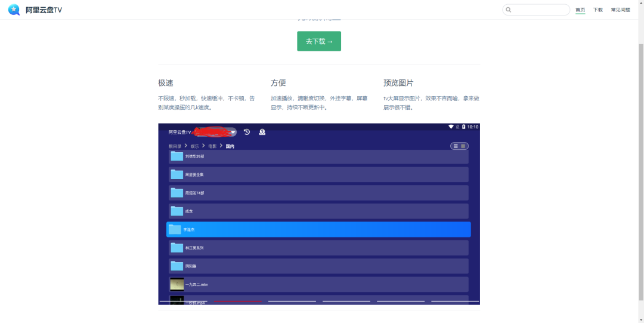Click the folder icon beside 周星驰全集

pyautogui.click(x=177, y=174)
